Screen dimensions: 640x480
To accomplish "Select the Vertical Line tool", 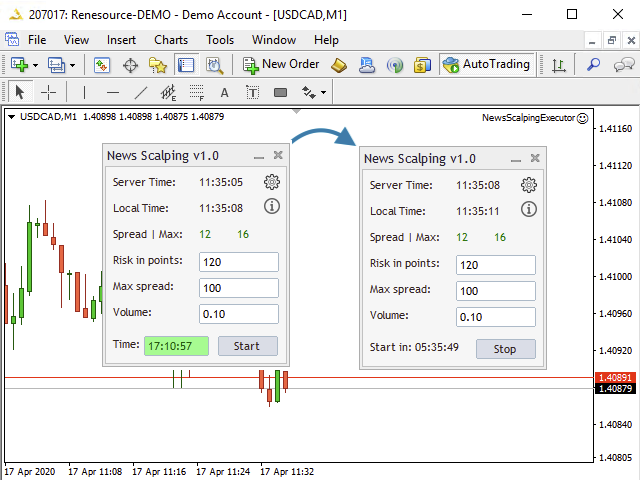I will 84,93.
